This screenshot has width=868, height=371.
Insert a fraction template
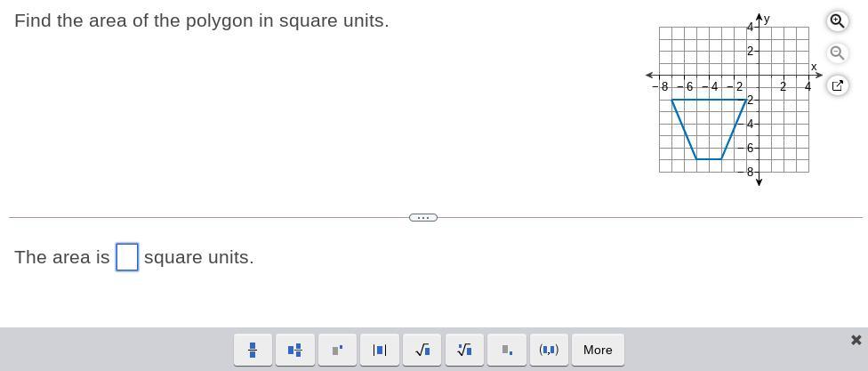point(253,350)
